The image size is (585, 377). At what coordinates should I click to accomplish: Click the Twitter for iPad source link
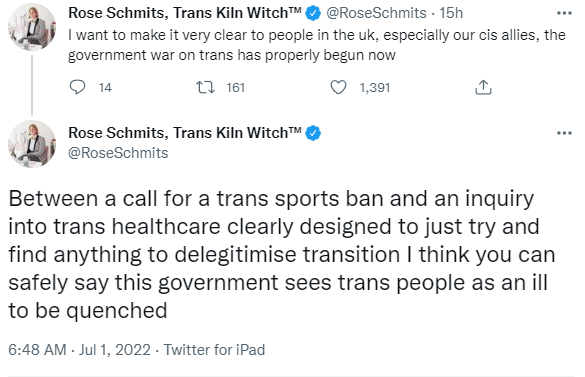215,350
